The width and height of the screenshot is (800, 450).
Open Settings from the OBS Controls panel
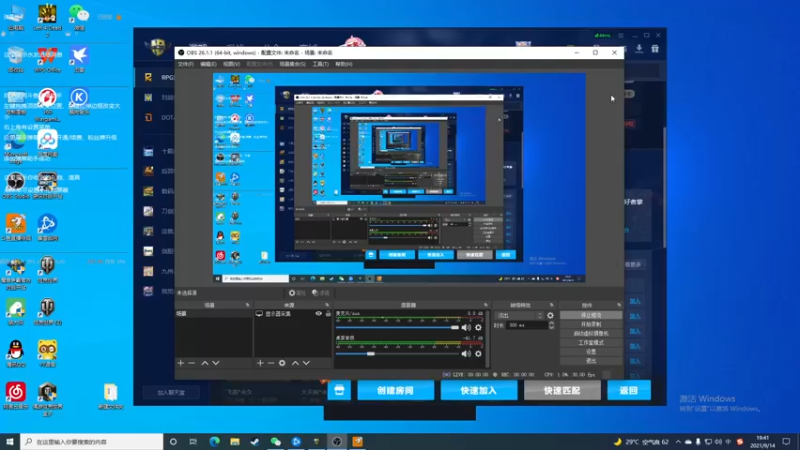pos(591,352)
